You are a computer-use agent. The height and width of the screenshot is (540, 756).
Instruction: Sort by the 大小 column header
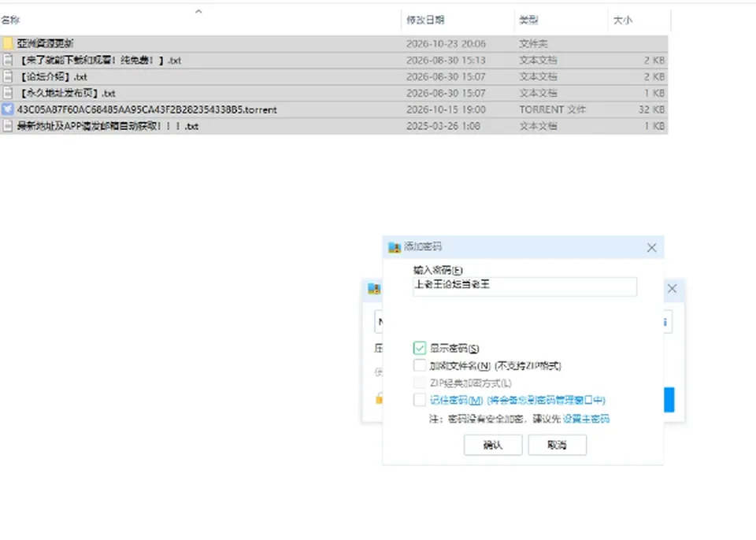point(622,20)
